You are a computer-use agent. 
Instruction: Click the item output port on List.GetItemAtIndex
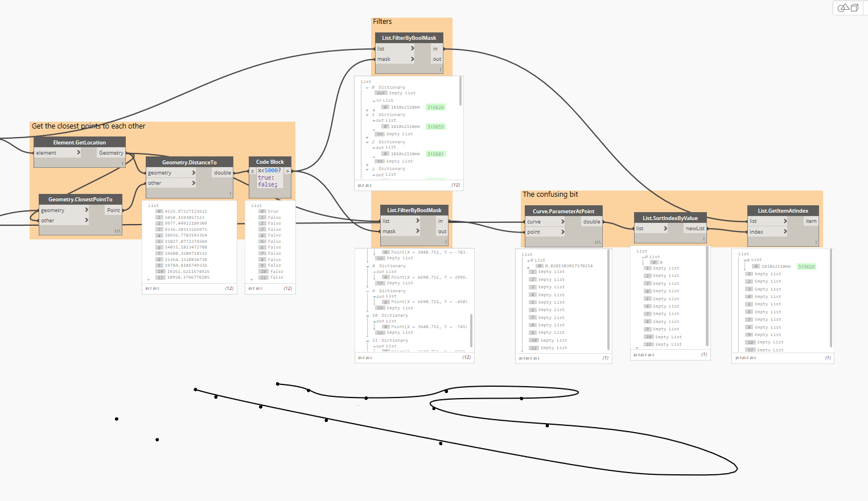(811, 221)
